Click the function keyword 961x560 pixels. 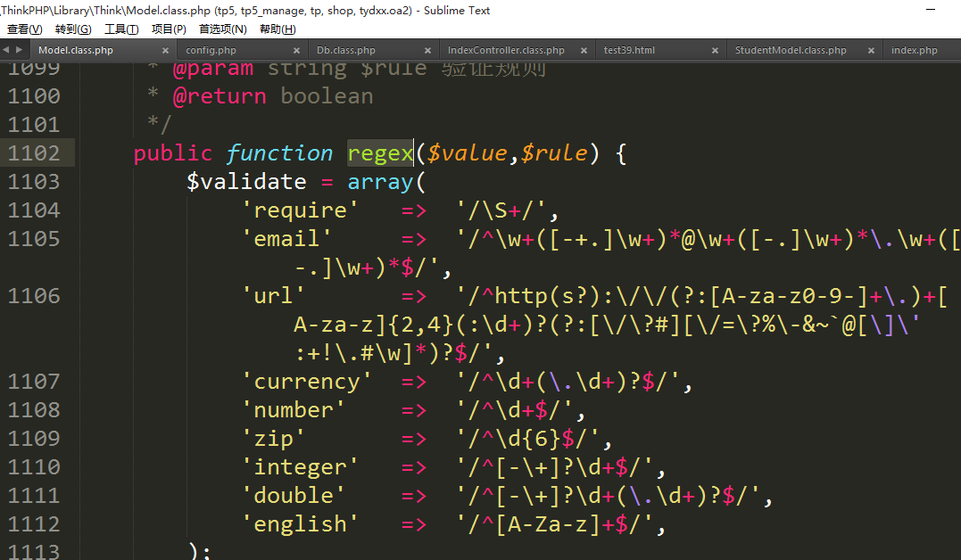tap(279, 153)
